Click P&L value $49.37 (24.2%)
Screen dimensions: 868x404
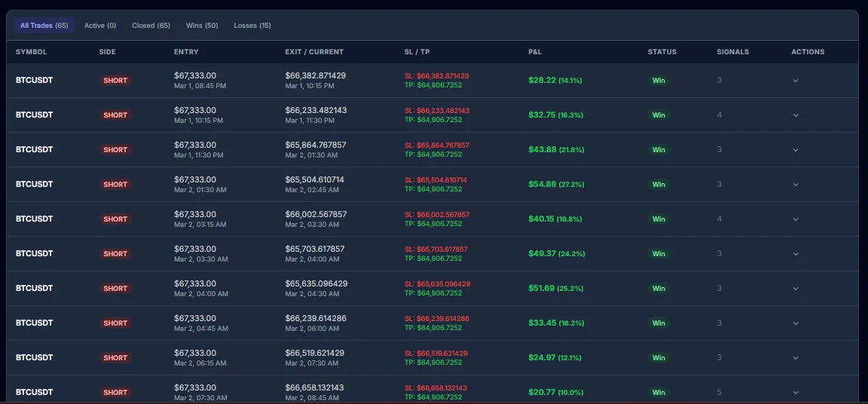click(x=556, y=253)
